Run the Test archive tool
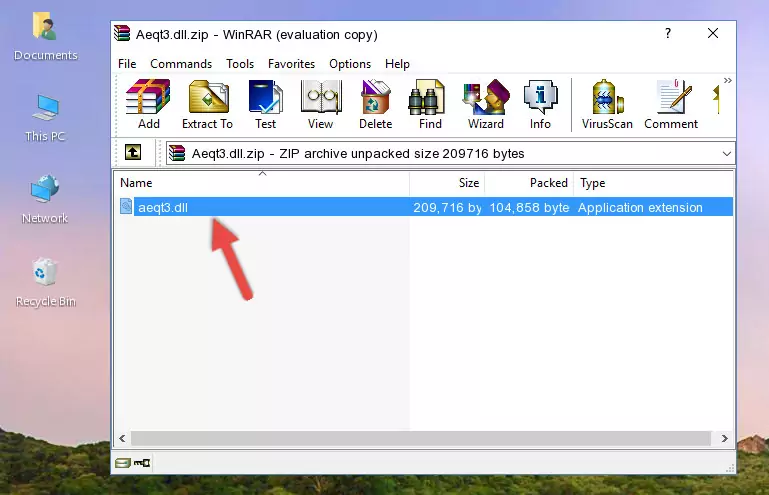Screen dimensions: 769x495 265,104
